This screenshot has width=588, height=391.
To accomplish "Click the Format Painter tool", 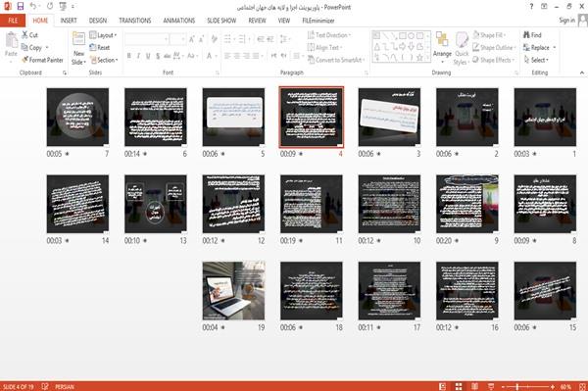I will pyautogui.click(x=42, y=60).
